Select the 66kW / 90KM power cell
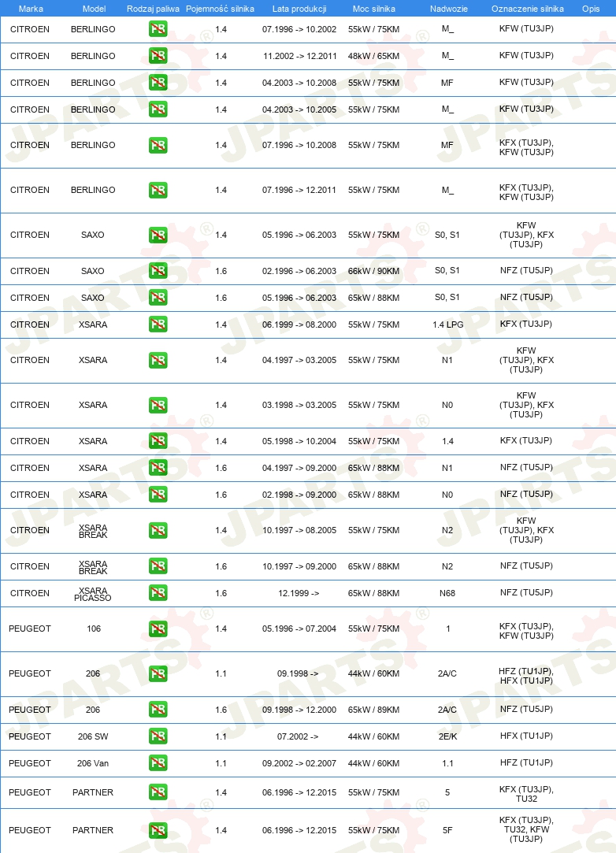 (x=374, y=271)
